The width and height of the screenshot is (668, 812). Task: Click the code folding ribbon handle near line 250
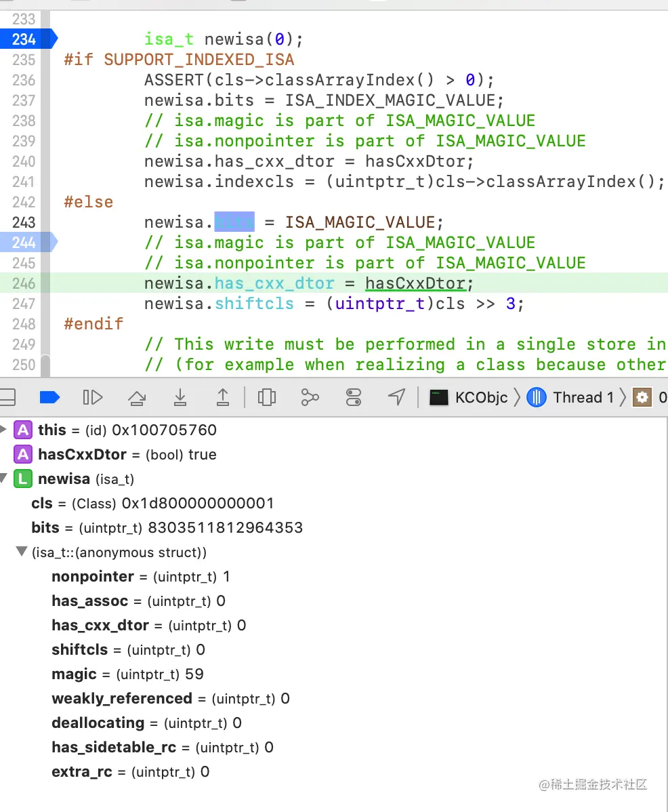[45, 365]
